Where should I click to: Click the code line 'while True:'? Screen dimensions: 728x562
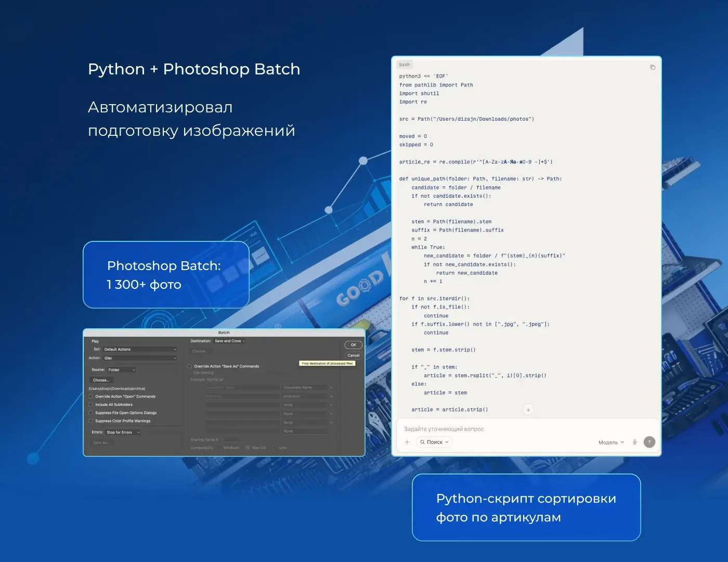[x=428, y=247]
